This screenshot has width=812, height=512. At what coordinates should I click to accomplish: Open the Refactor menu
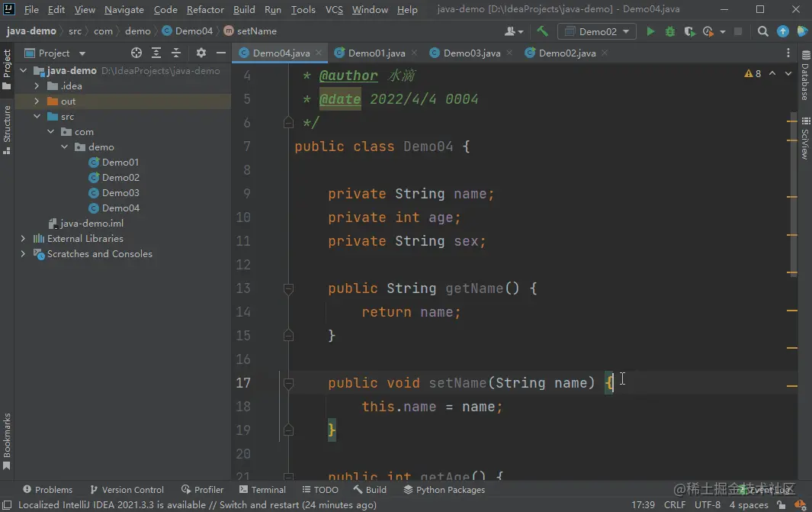[205, 9]
